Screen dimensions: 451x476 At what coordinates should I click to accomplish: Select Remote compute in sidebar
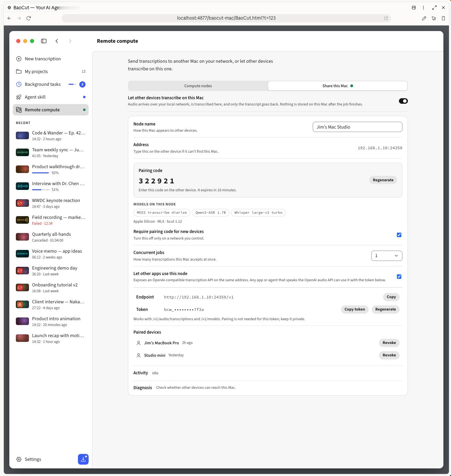click(x=51, y=110)
